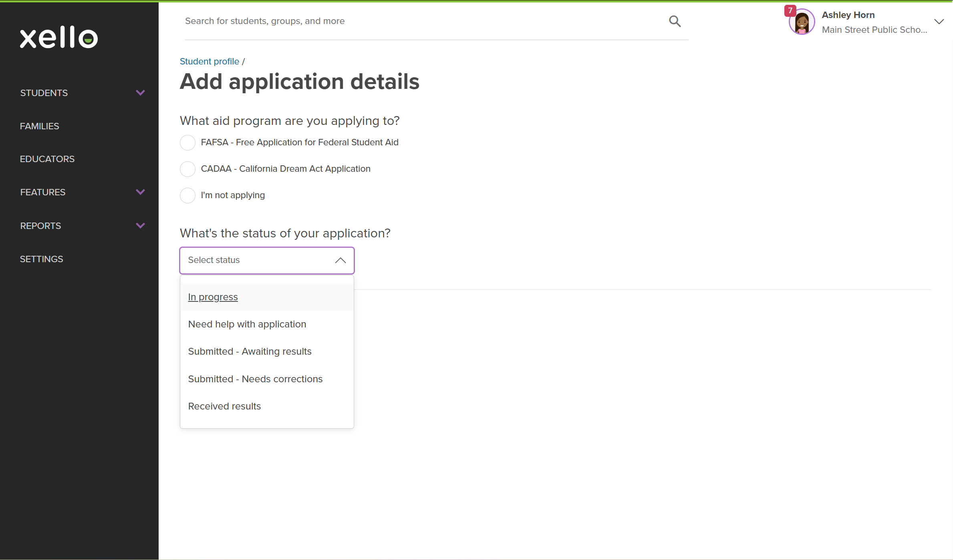The image size is (953, 560).
Task: Select the I'm not applying option
Action: (x=187, y=195)
